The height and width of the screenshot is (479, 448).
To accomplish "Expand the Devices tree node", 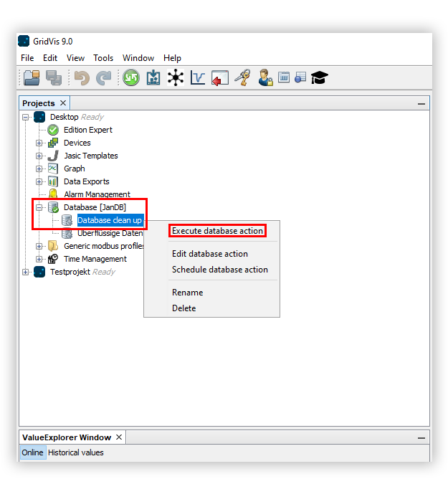I will (x=39, y=143).
